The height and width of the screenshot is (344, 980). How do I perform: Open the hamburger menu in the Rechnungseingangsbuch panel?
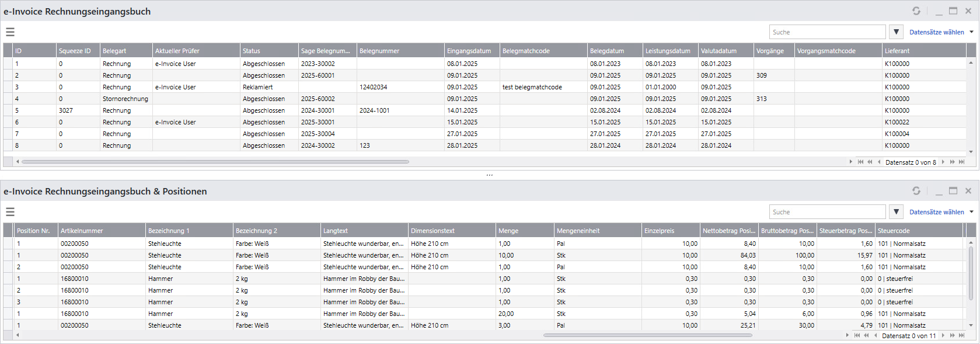[x=10, y=32]
